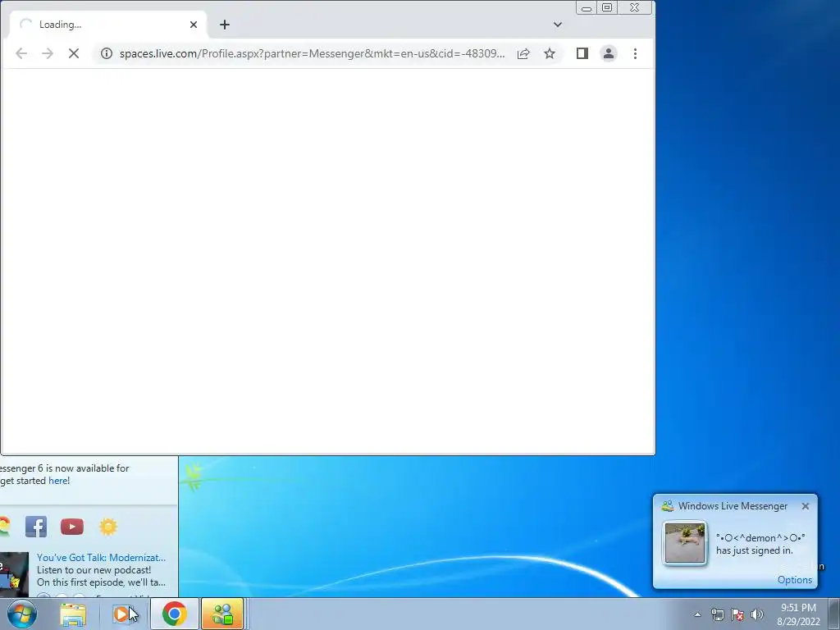Screen dimensions: 840x630
Task: Maximize the Chrome window
Action: [607, 7]
